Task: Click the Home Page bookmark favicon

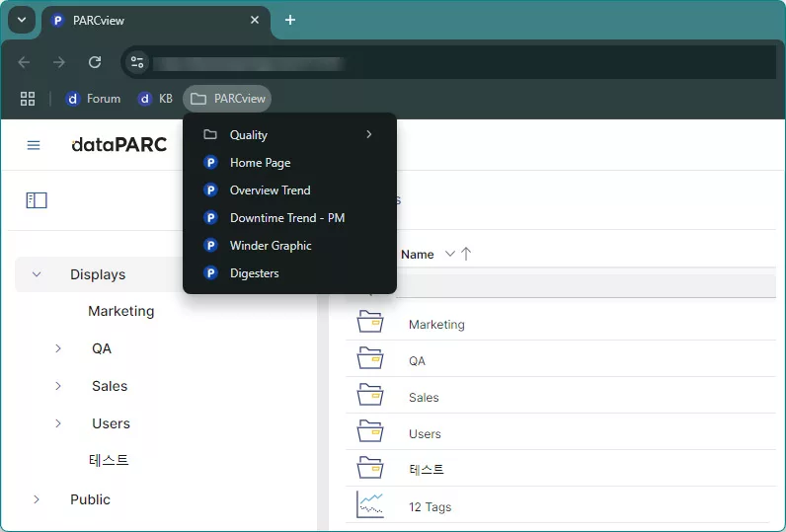Action: (x=210, y=163)
